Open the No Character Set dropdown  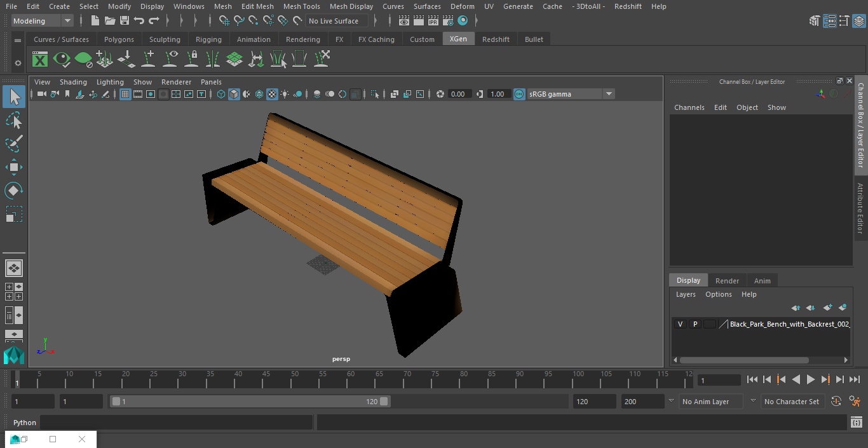click(x=791, y=402)
